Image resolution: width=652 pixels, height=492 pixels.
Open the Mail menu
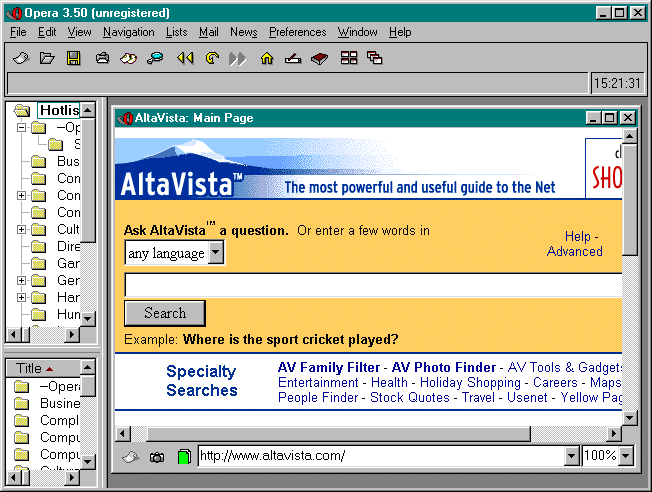pyautogui.click(x=208, y=32)
